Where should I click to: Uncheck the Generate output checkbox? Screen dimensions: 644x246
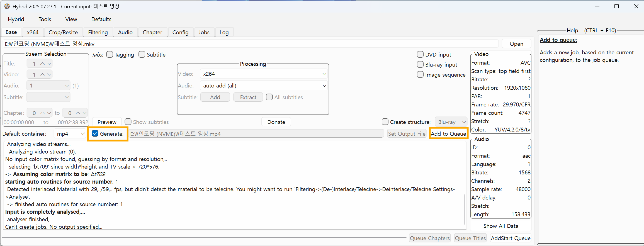point(95,133)
